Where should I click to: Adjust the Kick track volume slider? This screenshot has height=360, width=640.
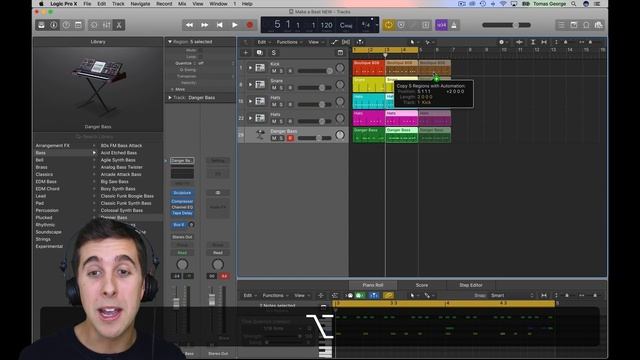315,71
